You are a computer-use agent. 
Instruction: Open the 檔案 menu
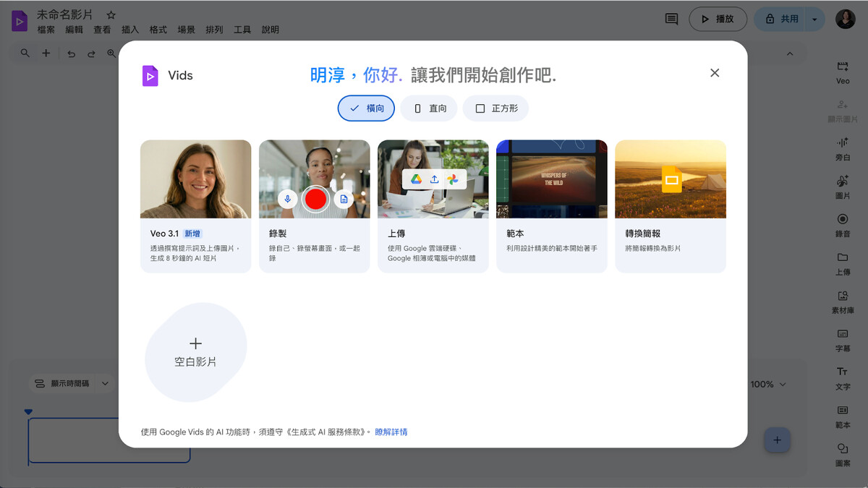46,30
